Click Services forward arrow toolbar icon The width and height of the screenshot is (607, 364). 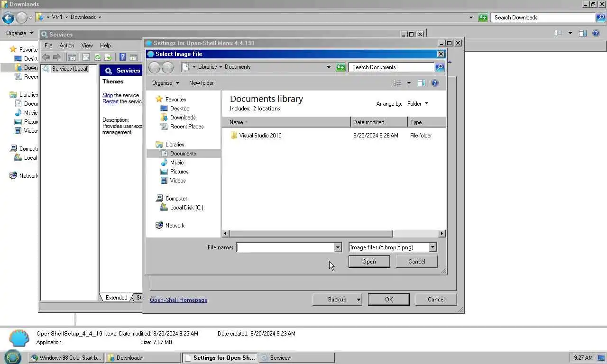pos(57,57)
